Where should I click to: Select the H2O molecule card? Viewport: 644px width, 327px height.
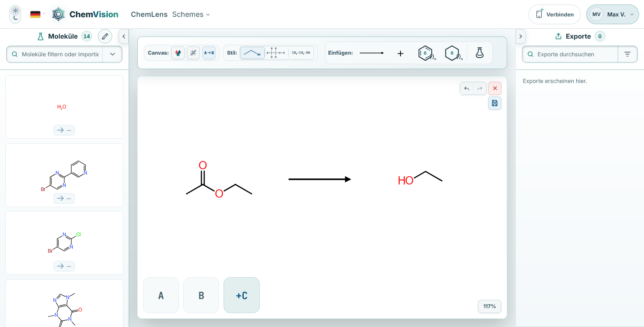click(x=64, y=107)
